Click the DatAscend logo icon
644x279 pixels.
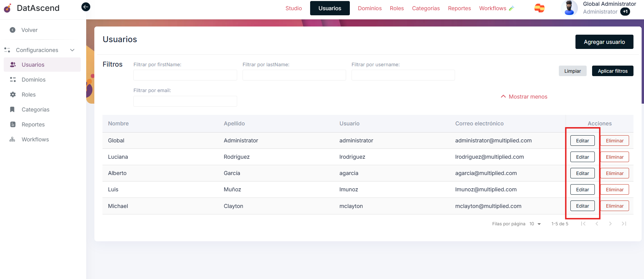point(7,8)
